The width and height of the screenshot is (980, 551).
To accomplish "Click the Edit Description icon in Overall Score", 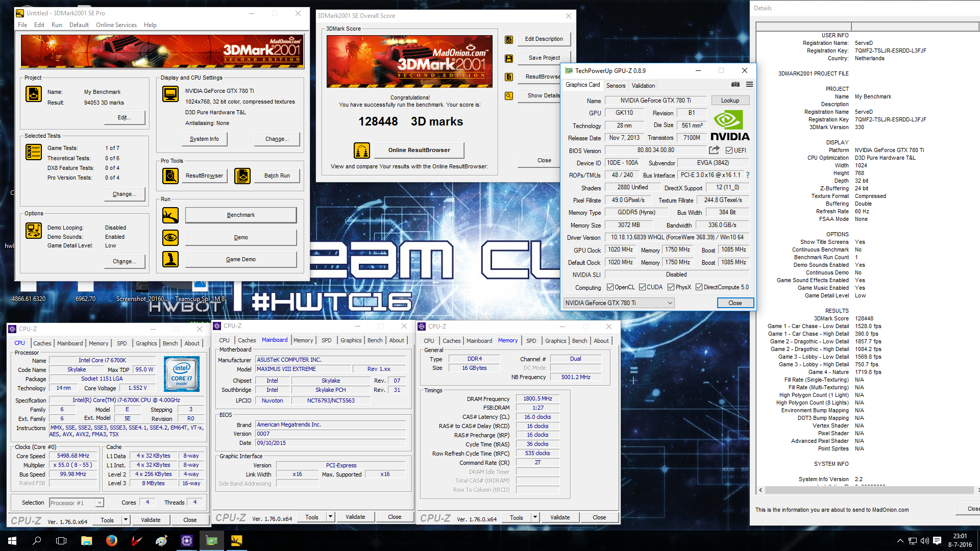I will [509, 39].
